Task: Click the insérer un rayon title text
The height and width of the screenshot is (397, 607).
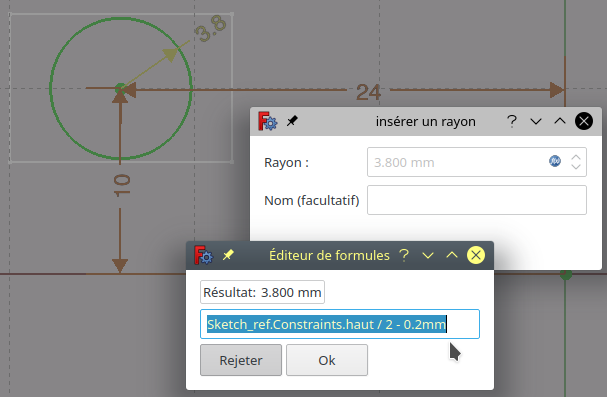Action: tap(425, 121)
